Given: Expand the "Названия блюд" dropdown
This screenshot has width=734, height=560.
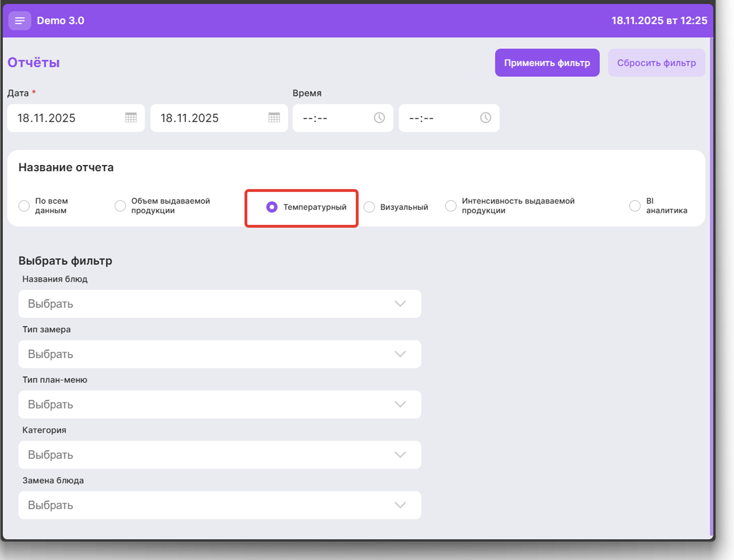Looking at the screenshot, I should [220, 304].
